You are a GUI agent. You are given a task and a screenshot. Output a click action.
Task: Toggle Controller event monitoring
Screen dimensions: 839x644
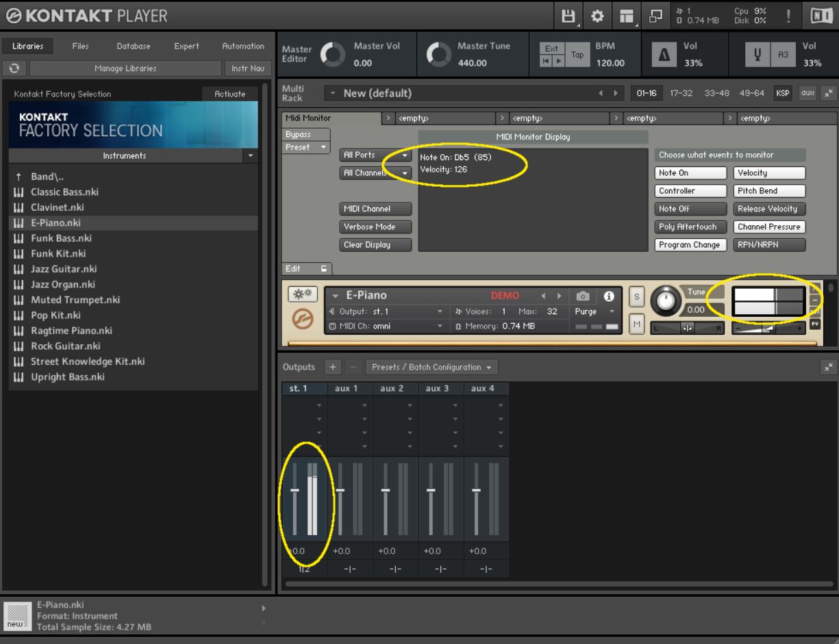tap(690, 191)
